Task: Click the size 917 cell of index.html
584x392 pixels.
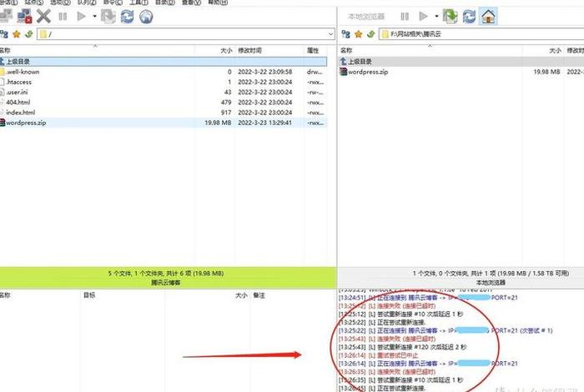Action: (x=226, y=113)
